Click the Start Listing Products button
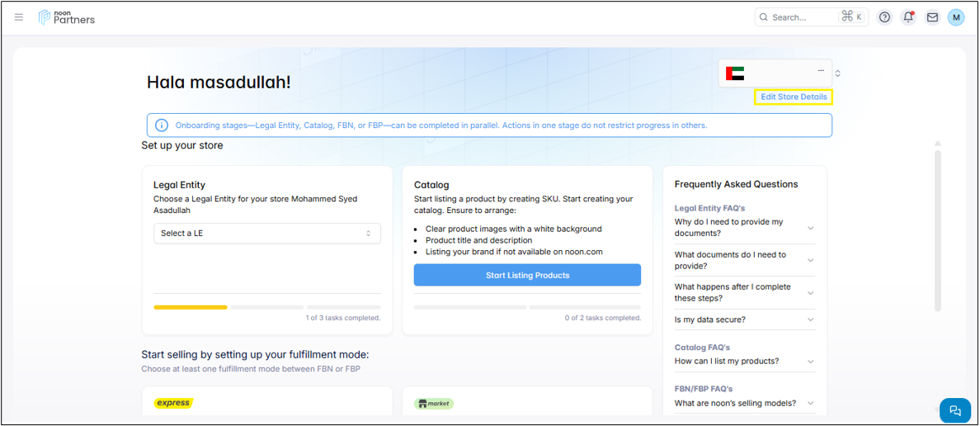This screenshot has height=426, width=980. [527, 276]
